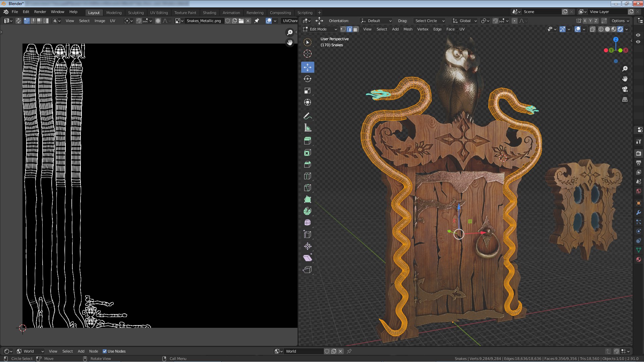
Task: Enable edge select mode in 3D viewport
Action: [349, 29]
